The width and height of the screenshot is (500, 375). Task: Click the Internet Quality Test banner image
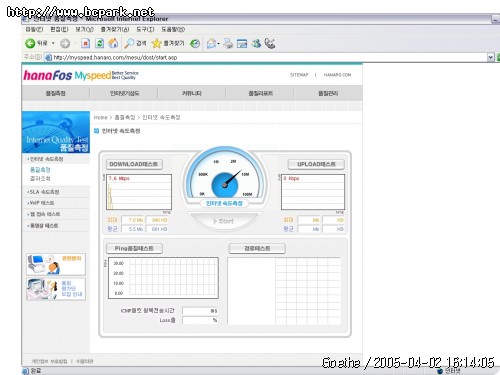[x=56, y=132]
